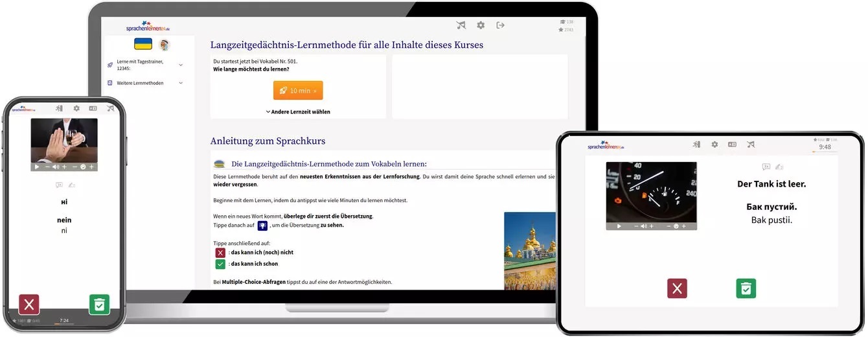Expand 'Weitere Lernmethoden' menu
This screenshot has height=337, width=868.
click(x=145, y=83)
